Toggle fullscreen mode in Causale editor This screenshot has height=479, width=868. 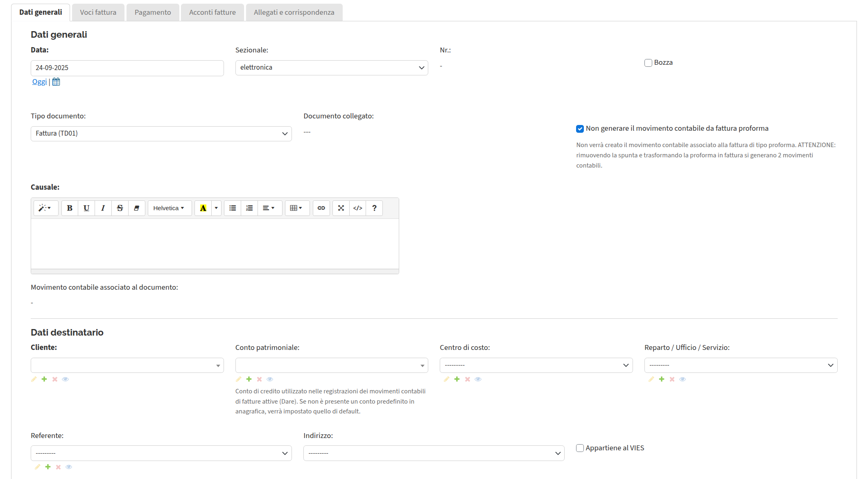pyautogui.click(x=341, y=208)
